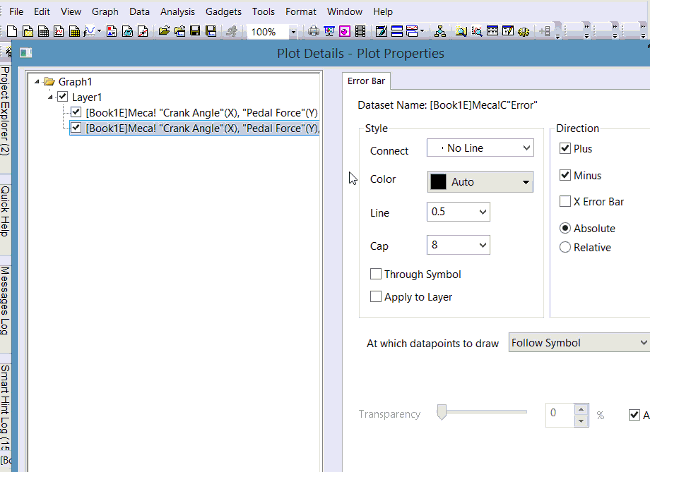
Task: Uncheck the first Crank Angle plot checkbox
Action: [x=76, y=113]
